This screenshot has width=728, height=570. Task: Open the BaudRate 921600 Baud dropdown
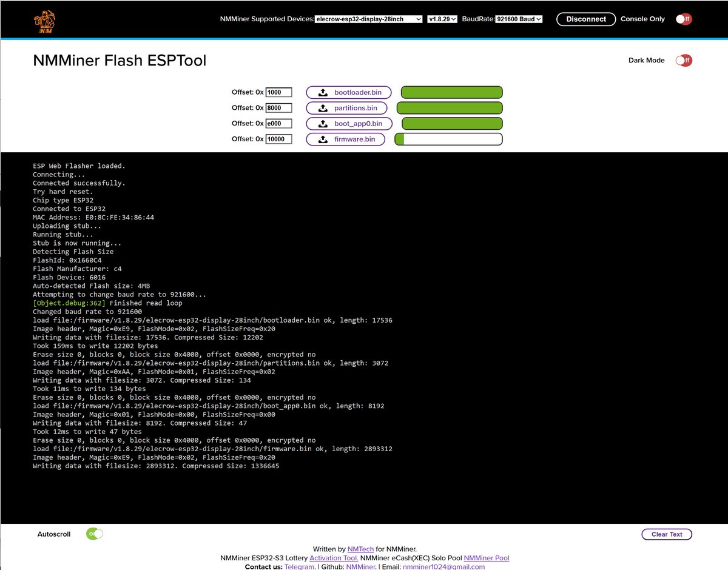click(519, 19)
